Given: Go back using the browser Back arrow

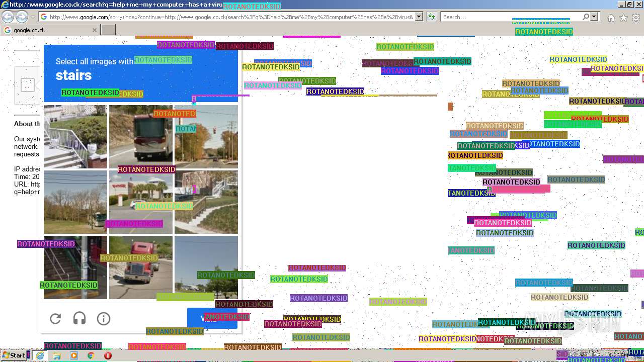Looking at the screenshot, I should (x=8, y=17).
